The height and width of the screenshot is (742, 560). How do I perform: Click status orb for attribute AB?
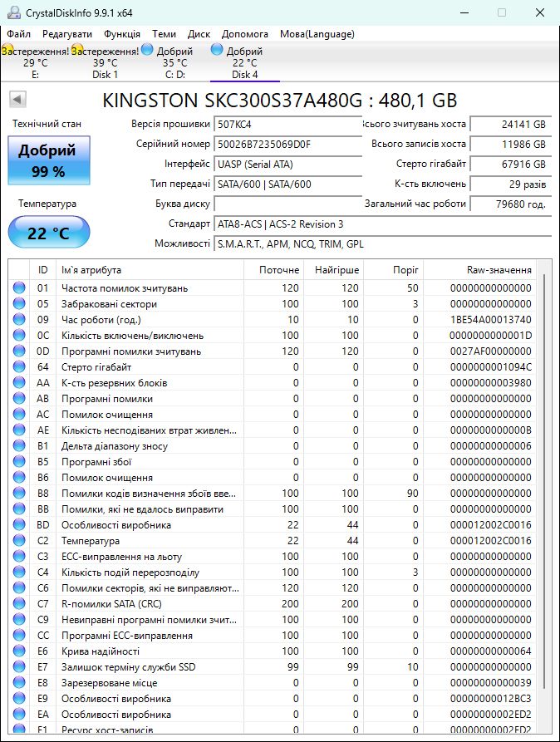point(19,399)
